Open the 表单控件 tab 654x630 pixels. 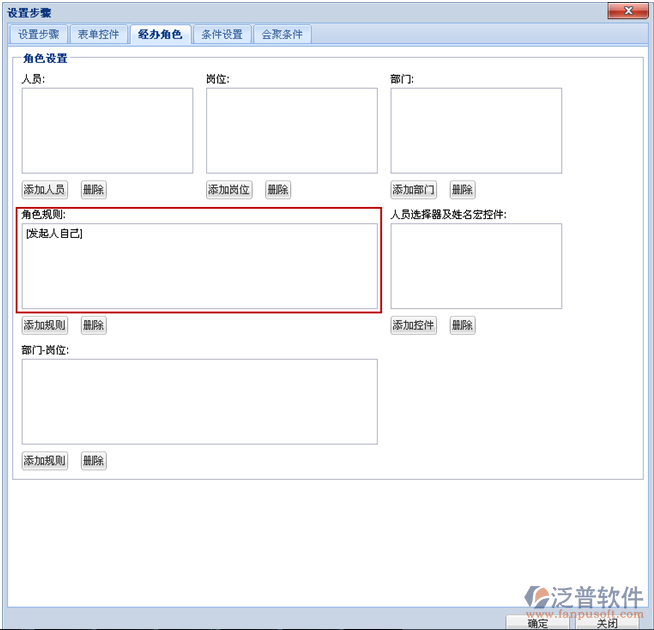98,34
